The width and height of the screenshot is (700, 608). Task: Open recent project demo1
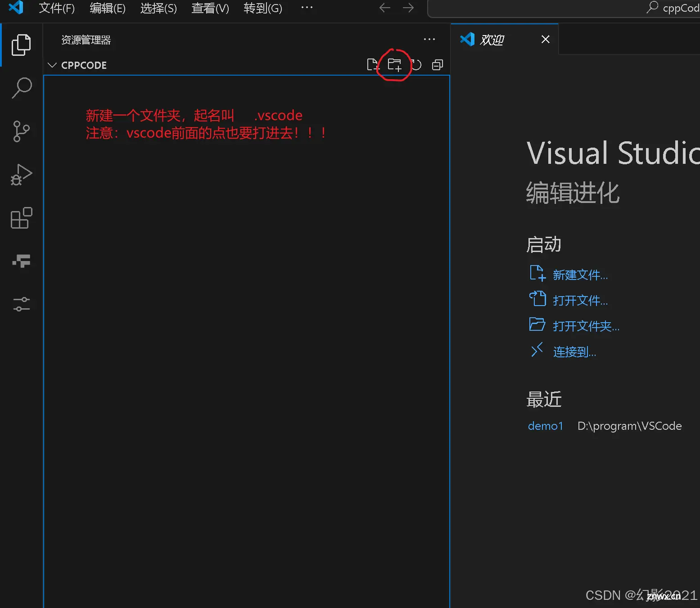pyautogui.click(x=546, y=426)
